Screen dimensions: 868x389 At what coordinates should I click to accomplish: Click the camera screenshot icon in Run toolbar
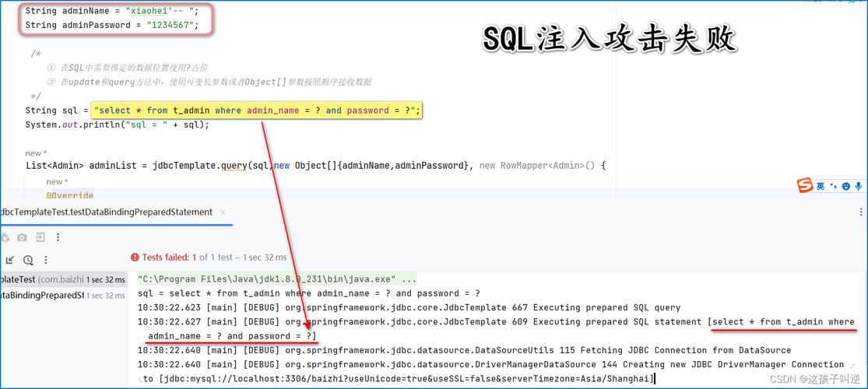22,237
